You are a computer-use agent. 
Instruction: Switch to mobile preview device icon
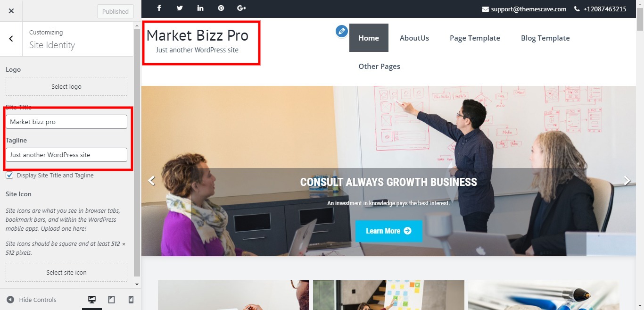[131, 300]
